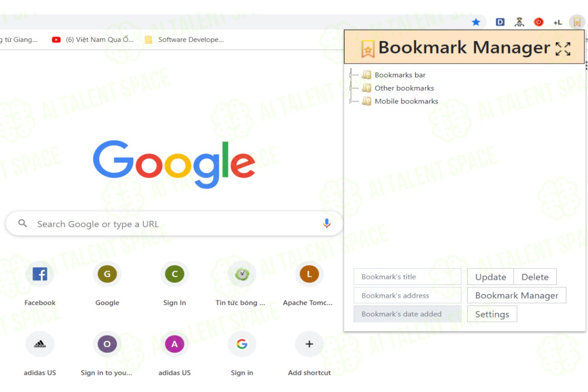Click the search magnifier icon
588x392 pixels.
(23, 223)
